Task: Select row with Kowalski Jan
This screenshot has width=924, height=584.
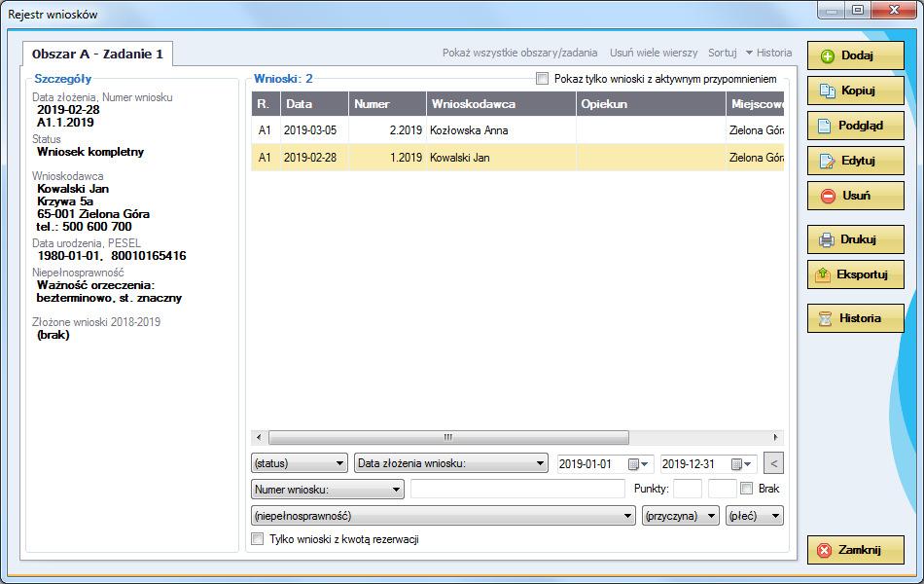Action: click(x=518, y=158)
